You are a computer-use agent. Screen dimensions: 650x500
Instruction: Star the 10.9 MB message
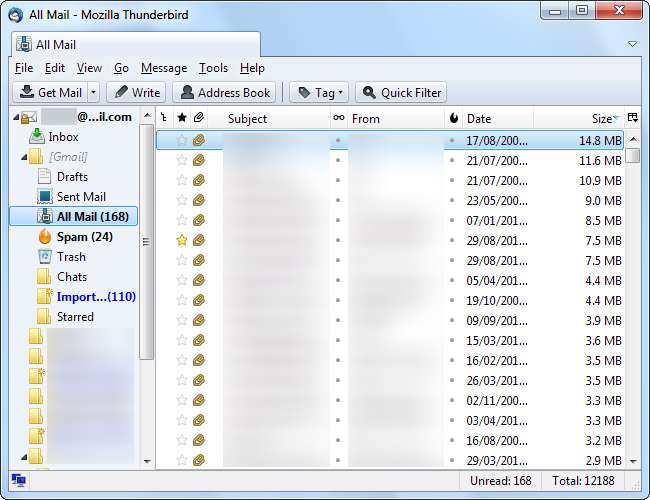(x=182, y=180)
